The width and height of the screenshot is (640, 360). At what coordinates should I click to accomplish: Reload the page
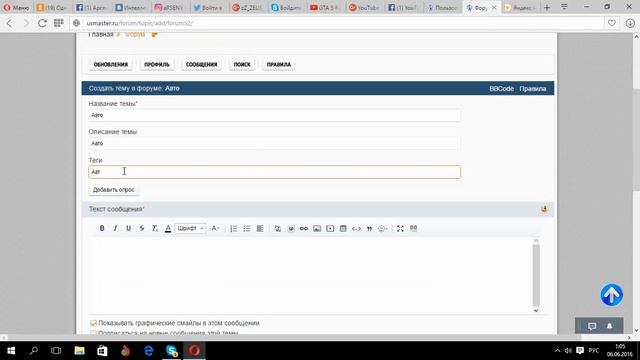click(42, 23)
